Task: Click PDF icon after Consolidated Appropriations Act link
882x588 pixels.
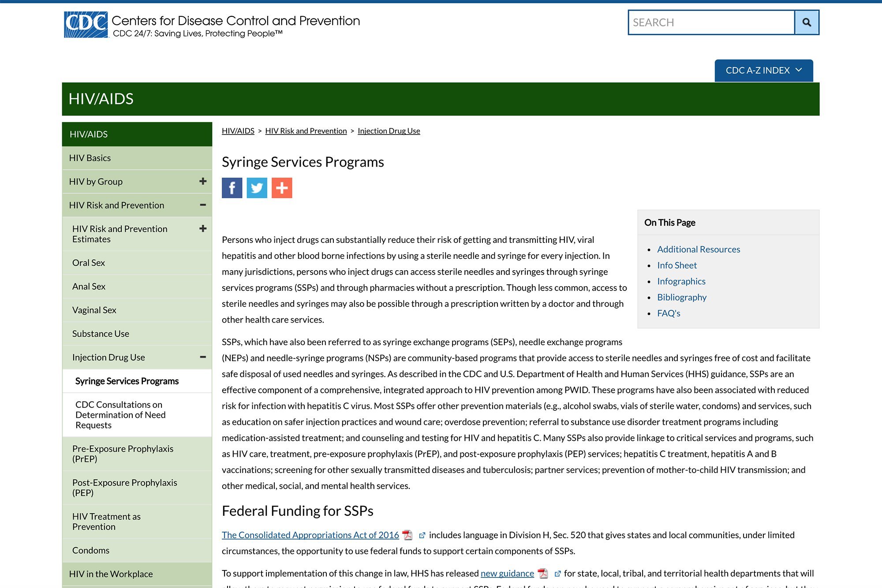Action: [x=407, y=535]
